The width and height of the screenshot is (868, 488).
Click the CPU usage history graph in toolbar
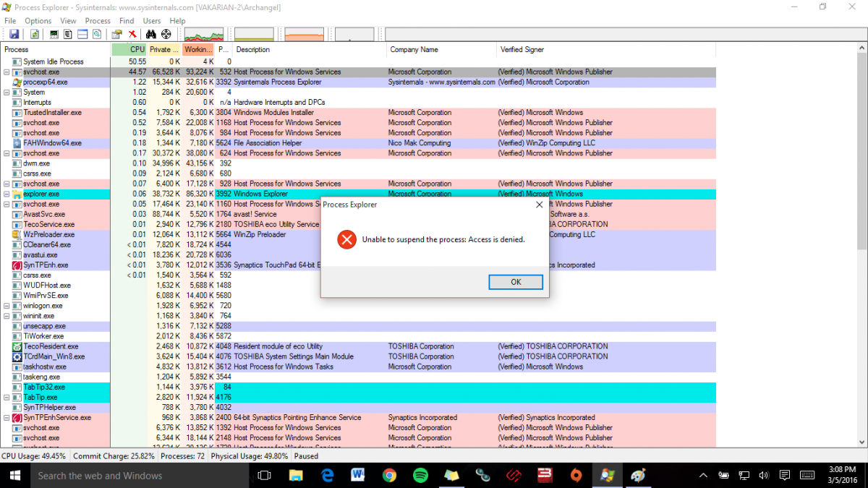click(x=204, y=34)
